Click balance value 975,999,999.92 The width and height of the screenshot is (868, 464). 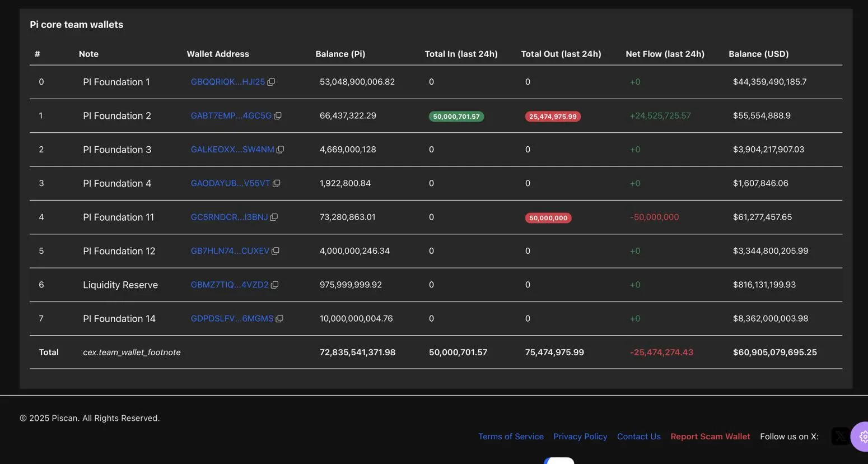[x=351, y=285]
